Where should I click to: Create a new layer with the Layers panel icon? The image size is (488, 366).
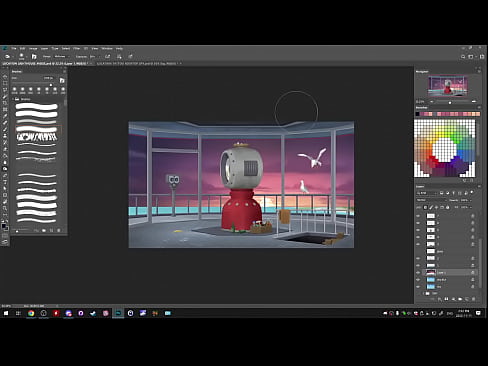click(467, 299)
